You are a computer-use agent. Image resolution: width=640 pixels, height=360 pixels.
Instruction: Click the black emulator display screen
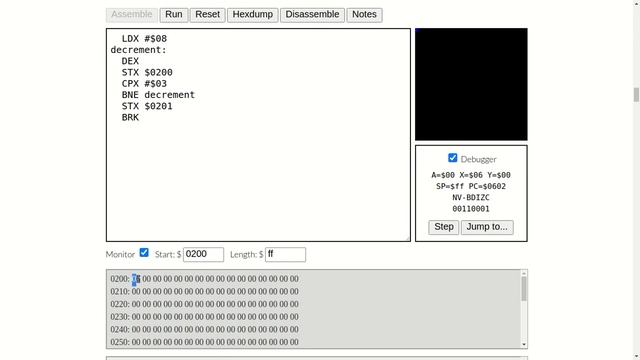point(471,84)
